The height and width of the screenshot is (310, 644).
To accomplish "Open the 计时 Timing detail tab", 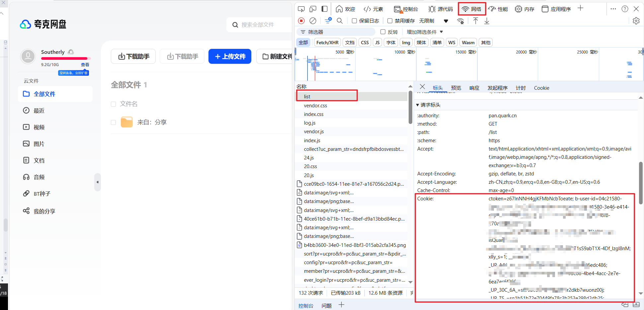I will 521,88.
